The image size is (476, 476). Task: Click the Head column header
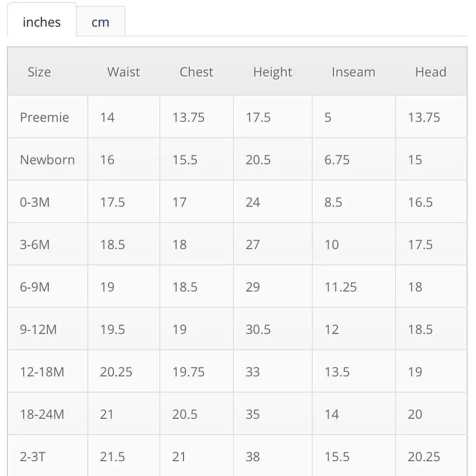coord(431,72)
